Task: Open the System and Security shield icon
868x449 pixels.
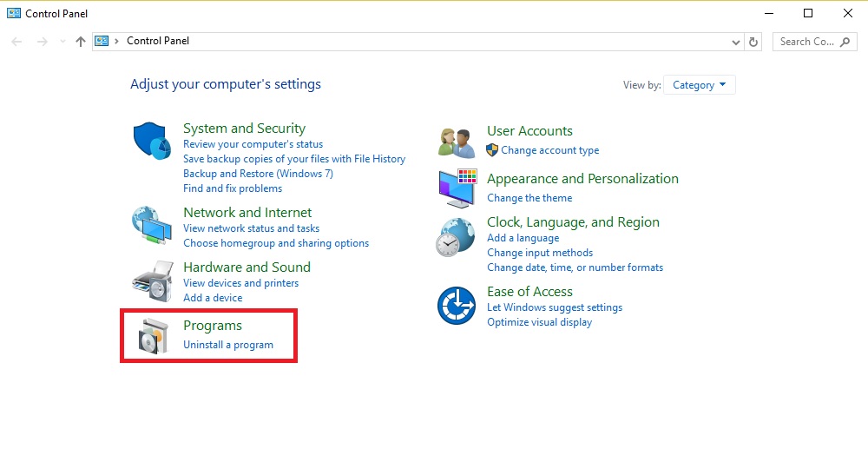Action: 151,142
